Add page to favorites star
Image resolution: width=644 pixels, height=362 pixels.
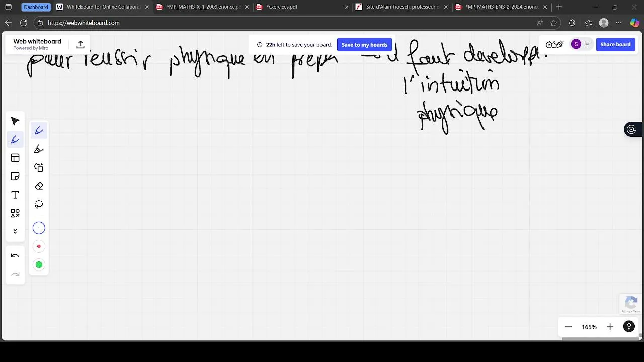point(553,23)
